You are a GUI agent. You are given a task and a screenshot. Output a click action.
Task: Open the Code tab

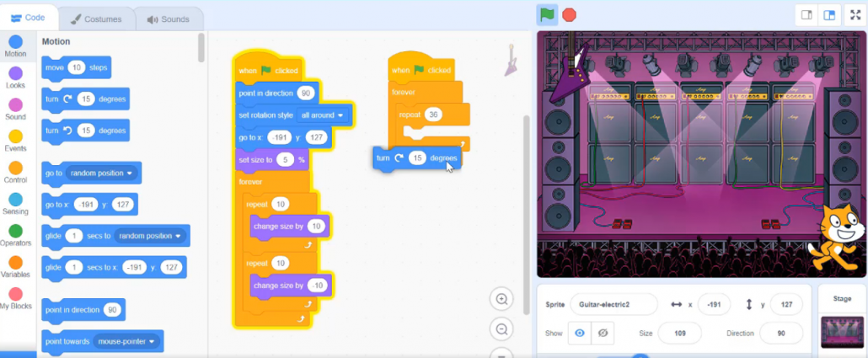[28, 19]
